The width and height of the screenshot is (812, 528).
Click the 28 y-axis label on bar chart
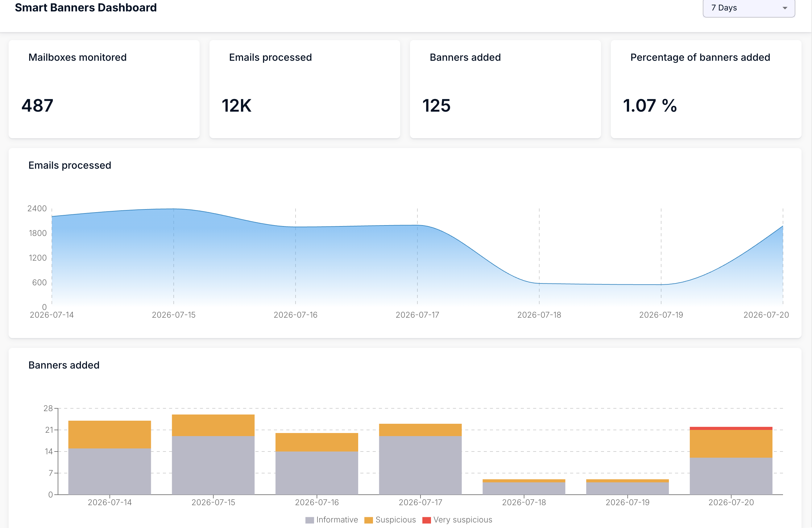click(48, 408)
